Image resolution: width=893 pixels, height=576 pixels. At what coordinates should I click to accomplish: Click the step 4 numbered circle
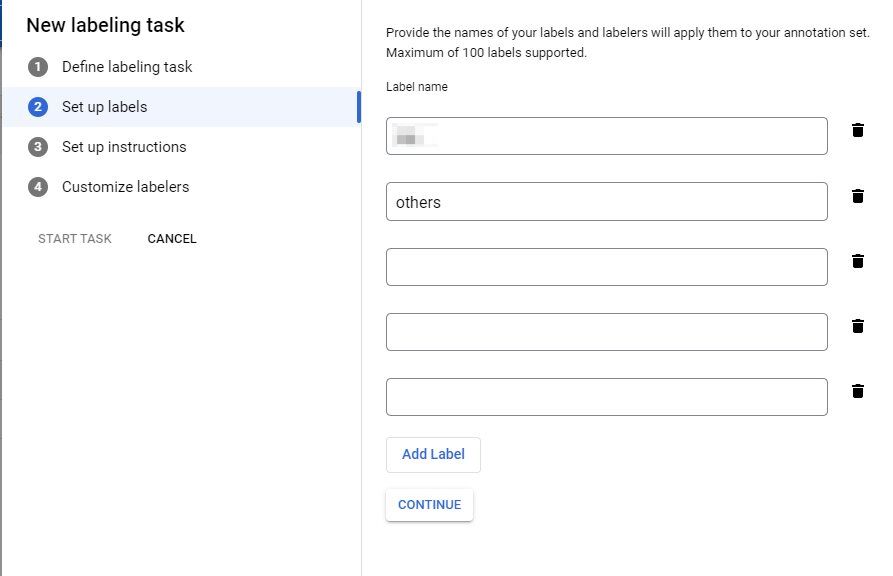point(38,187)
